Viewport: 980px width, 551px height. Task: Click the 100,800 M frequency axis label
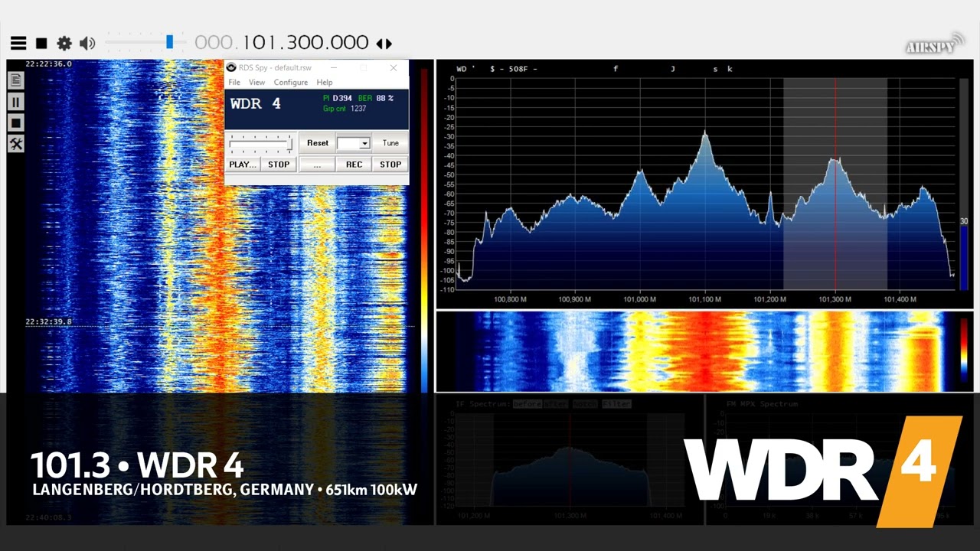point(511,299)
